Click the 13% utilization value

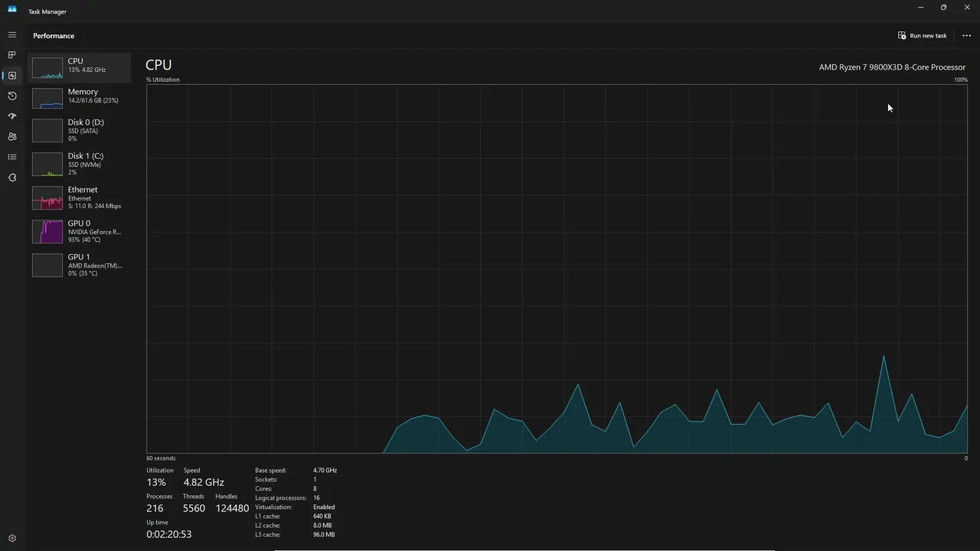click(x=156, y=483)
